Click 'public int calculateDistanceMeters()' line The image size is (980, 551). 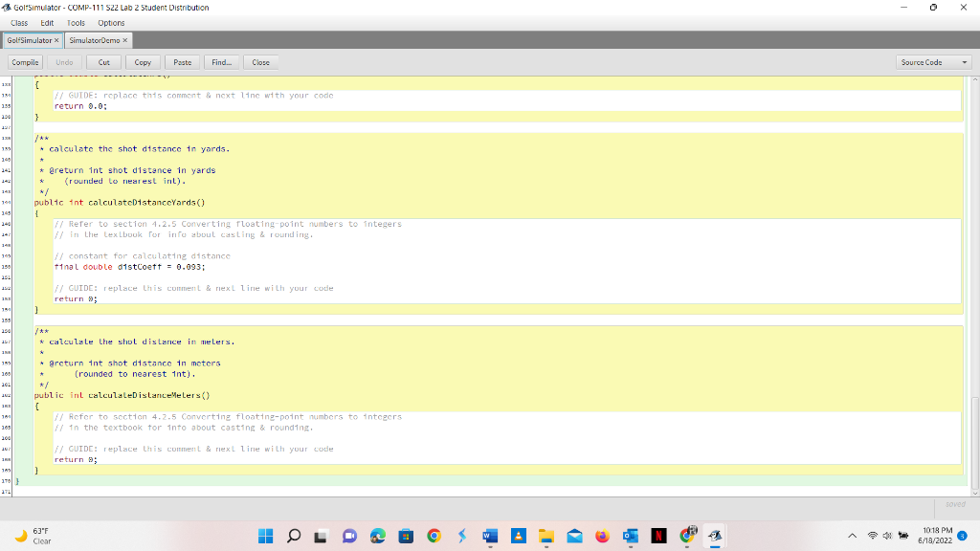click(122, 395)
